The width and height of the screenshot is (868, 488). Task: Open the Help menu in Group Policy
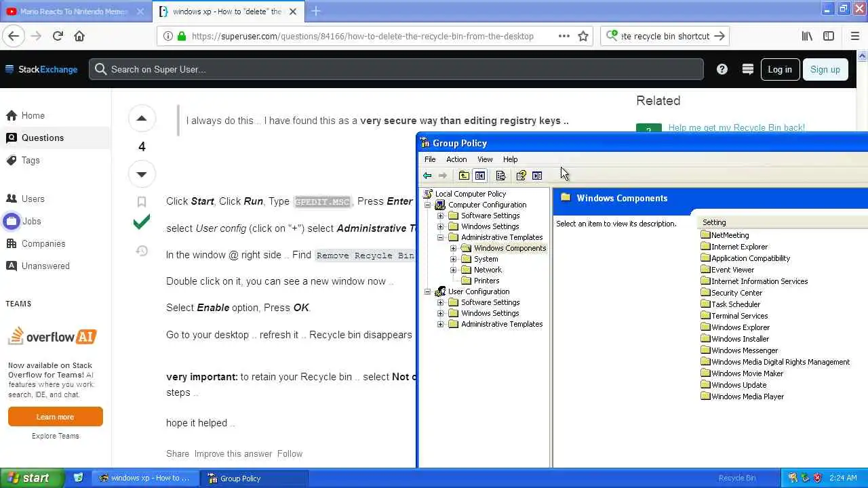pyautogui.click(x=510, y=159)
